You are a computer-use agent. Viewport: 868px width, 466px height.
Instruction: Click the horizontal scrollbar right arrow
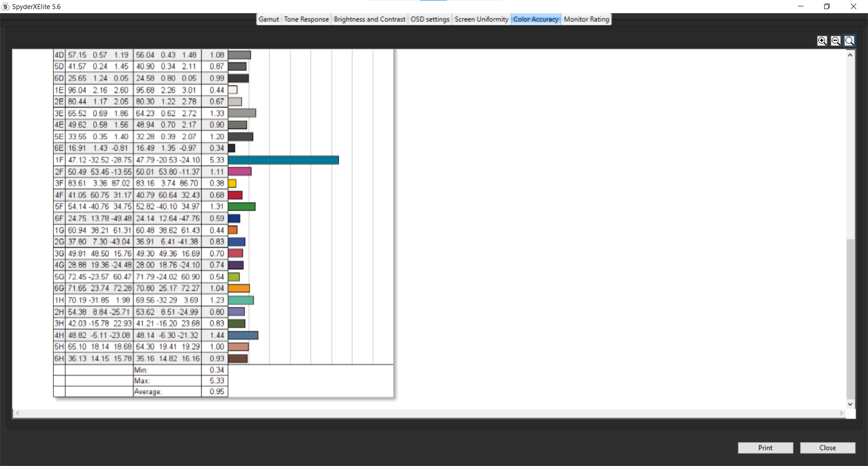[x=841, y=413]
